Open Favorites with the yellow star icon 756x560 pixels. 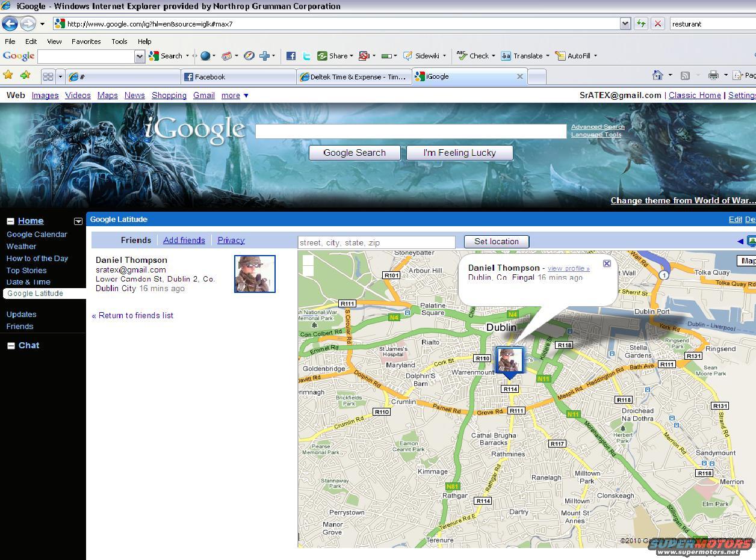click(8, 75)
